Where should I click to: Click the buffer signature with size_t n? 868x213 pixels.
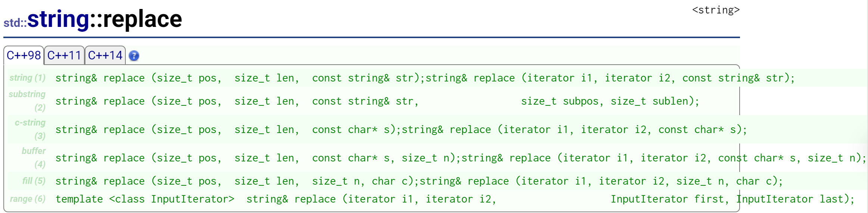coord(461,158)
